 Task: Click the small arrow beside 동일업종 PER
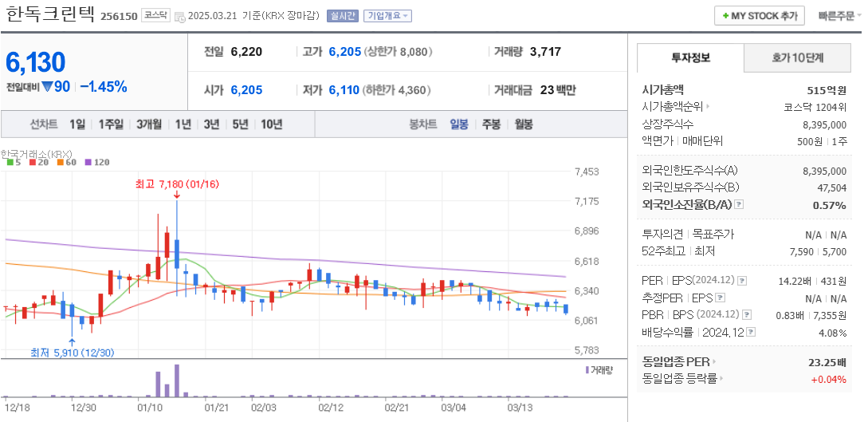click(713, 362)
